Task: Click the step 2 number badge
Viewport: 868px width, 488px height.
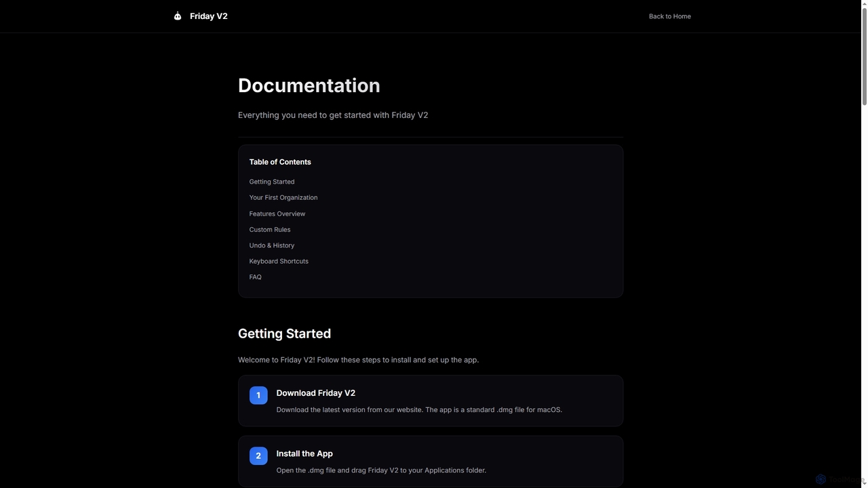Action: [x=258, y=456]
